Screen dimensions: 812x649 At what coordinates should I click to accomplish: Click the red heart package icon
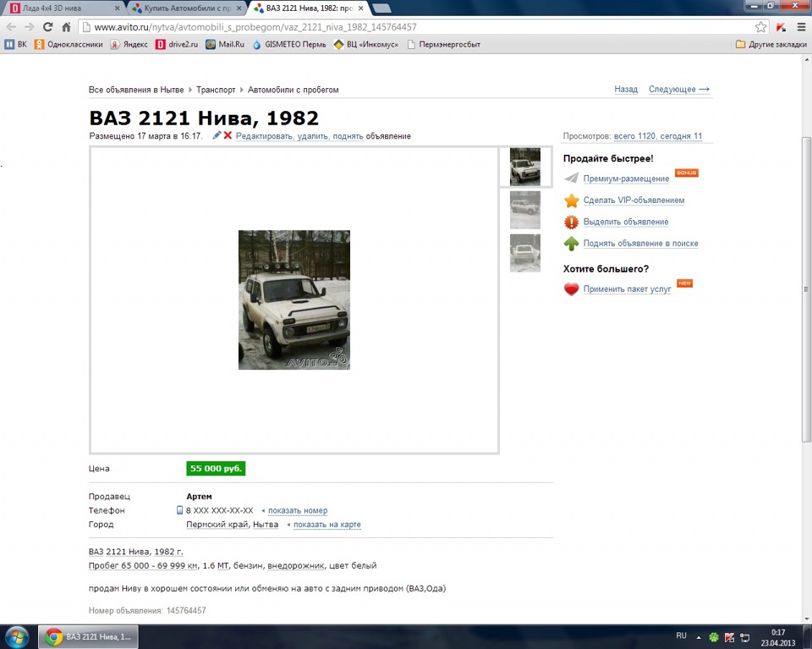(x=571, y=289)
